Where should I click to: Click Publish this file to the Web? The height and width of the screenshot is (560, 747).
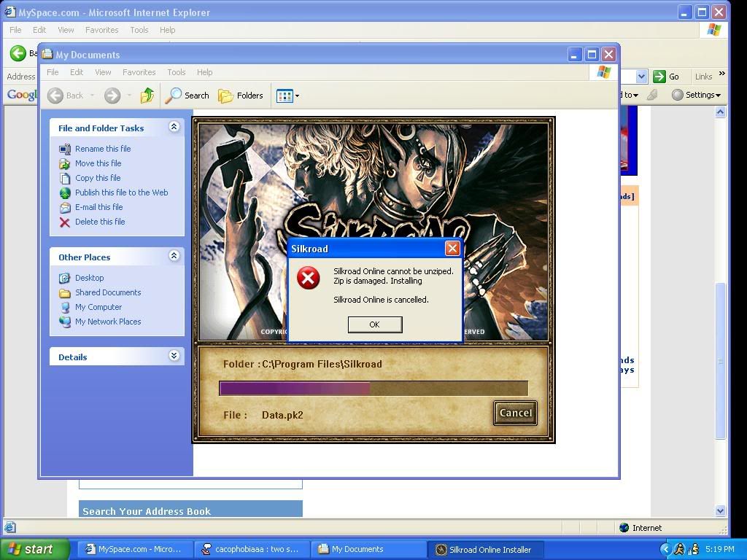(122, 192)
